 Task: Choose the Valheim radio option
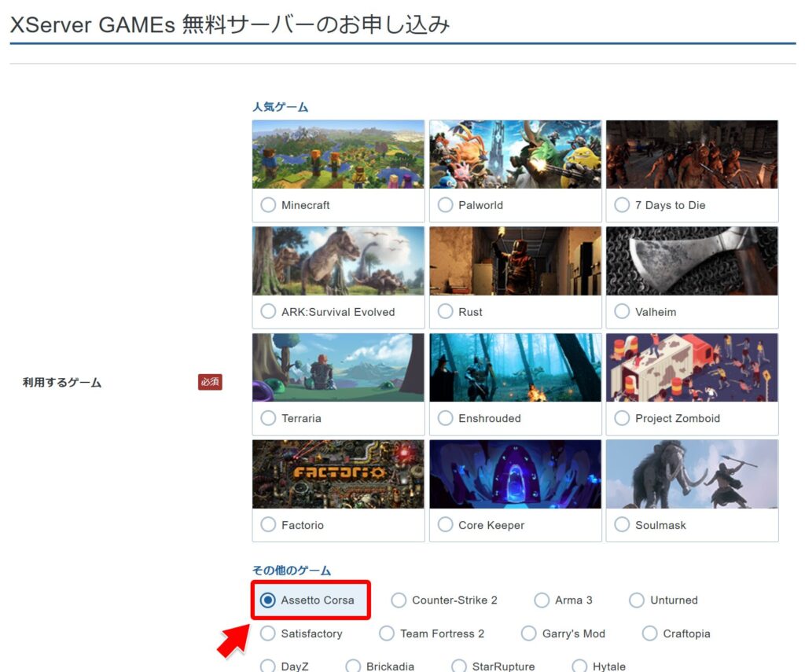tap(622, 312)
